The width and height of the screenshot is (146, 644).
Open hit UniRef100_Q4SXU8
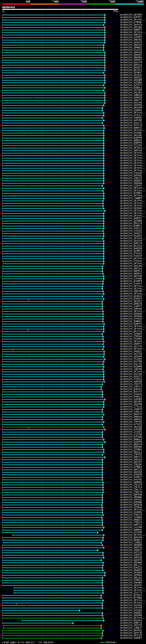(x=131, y=427)
